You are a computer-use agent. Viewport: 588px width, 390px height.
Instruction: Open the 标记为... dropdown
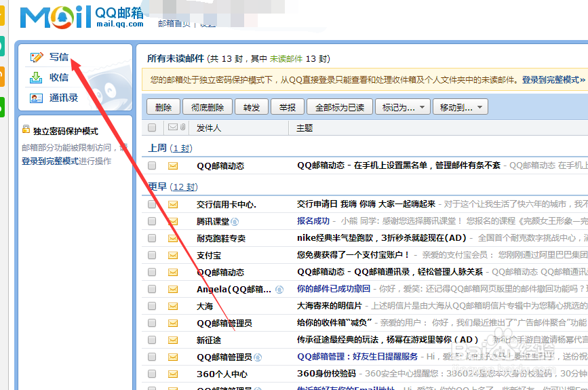(x=403, y=107)
